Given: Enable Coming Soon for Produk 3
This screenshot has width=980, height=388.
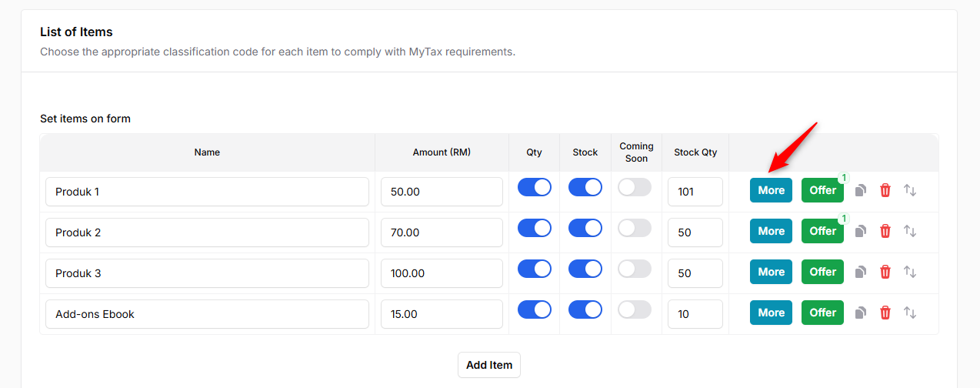Looking at the screenshot, I should pos(635,269).
